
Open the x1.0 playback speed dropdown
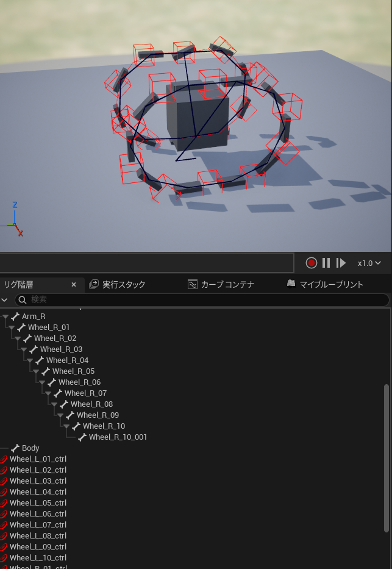[x=369, y=263]
